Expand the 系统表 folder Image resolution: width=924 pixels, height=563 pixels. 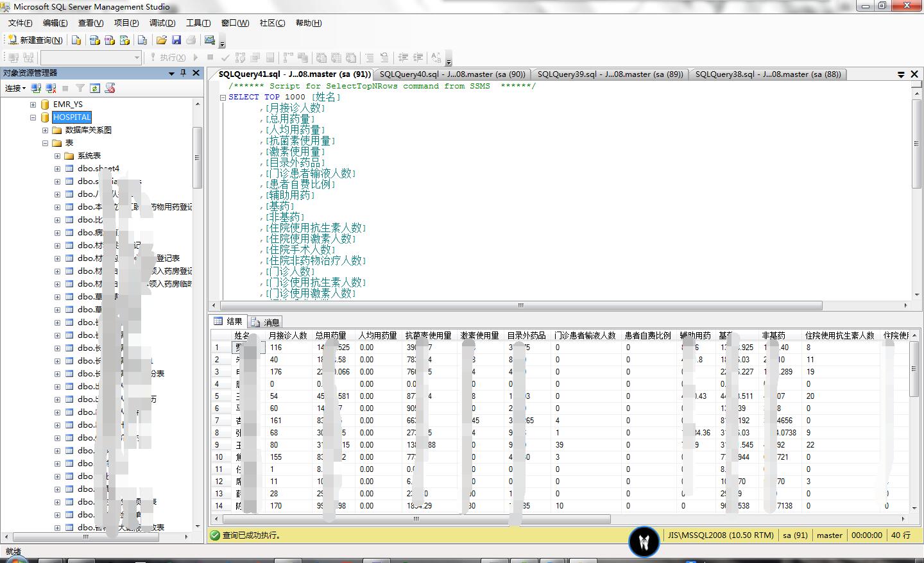[57, 156]
